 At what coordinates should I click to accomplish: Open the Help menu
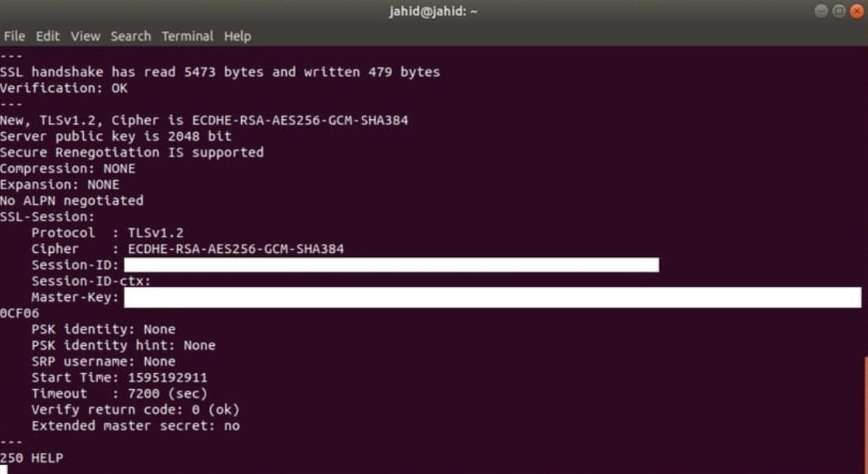click(x=237, y=36)
